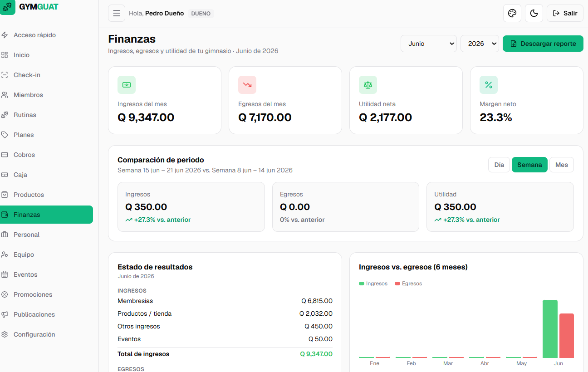Go to Inicio page
This screenshot has width=588, height=372.
tap(45, 55)
